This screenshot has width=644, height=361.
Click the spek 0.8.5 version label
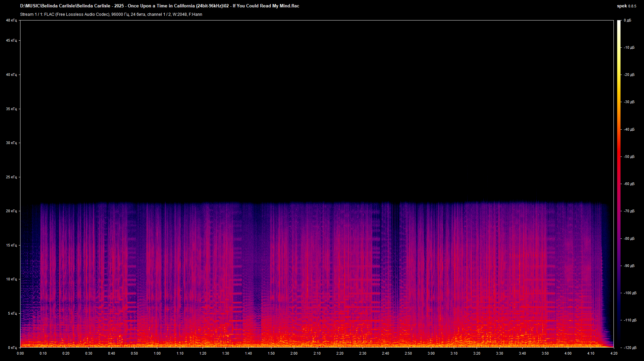coord(626,6)
